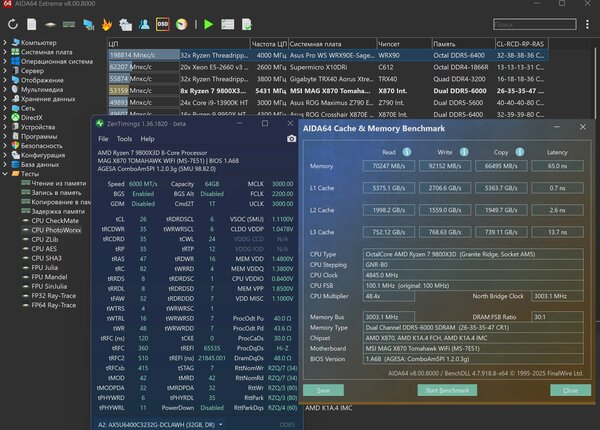Click the Start Benchmark button
The width and height of the screenshot is (600, 430).
[447, 390]
